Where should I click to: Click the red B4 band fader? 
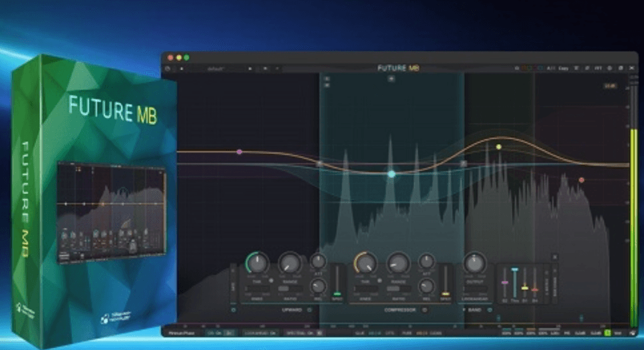pyautogui.click(x=535, y=290)
